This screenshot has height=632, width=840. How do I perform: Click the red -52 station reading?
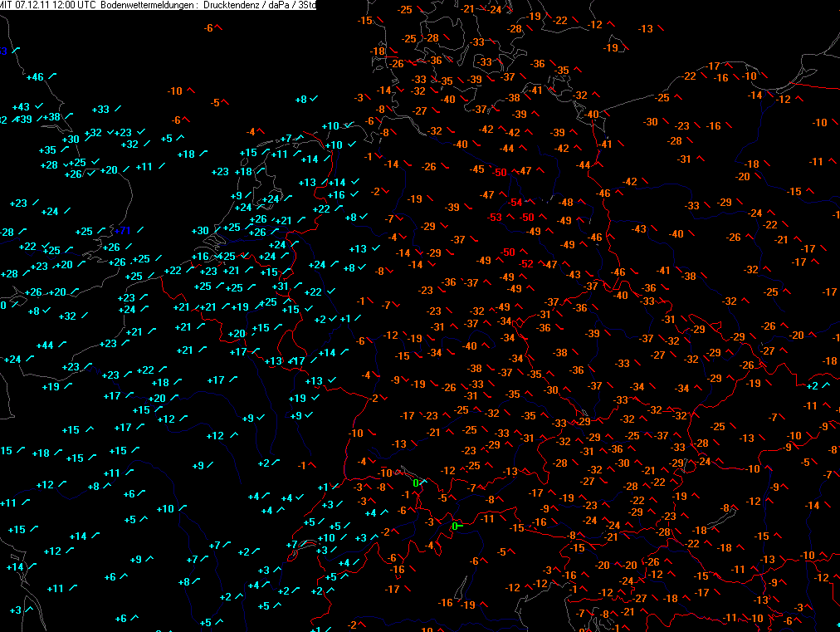(525, 264)
